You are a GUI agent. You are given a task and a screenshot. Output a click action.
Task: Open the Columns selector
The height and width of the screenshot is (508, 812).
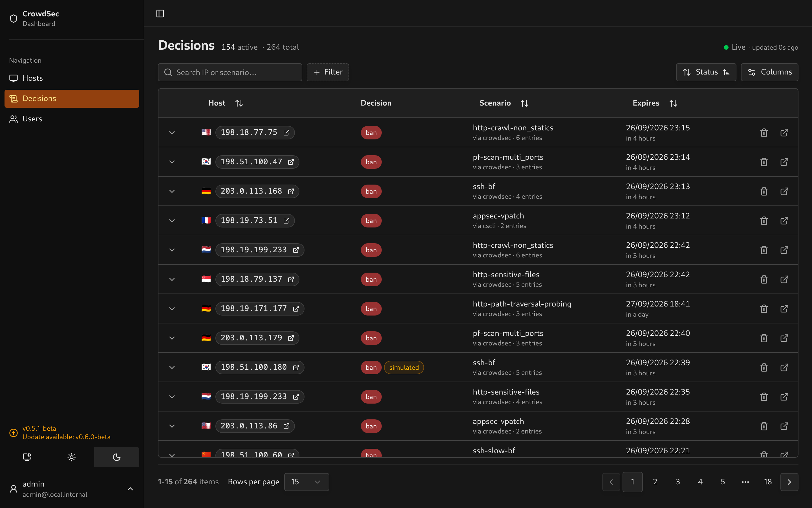(769, 72)
